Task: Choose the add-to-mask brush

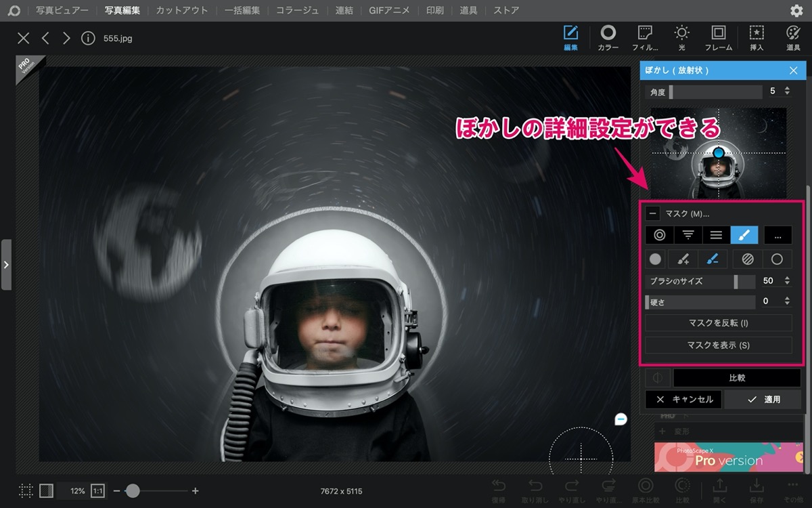Action: pyautogui.click(x=683, y=259)
